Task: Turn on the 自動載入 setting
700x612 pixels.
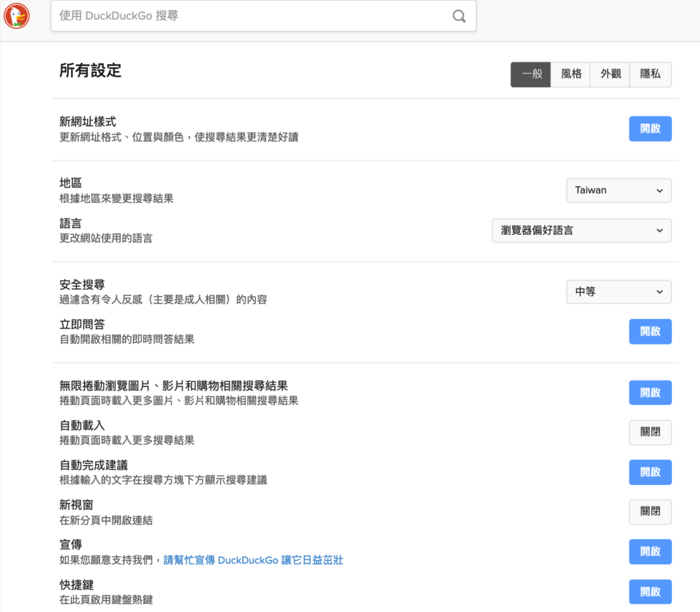Action: [650, 432]
